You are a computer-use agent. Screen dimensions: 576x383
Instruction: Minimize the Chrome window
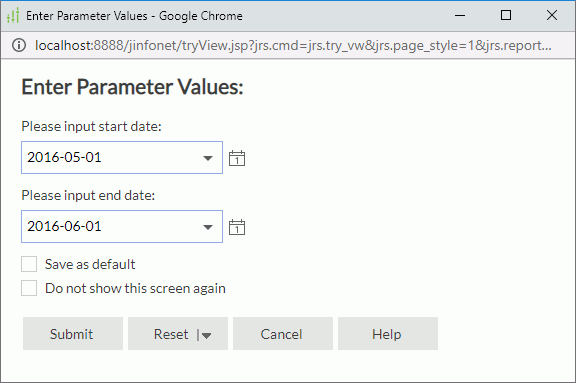[x=460, y=15]
